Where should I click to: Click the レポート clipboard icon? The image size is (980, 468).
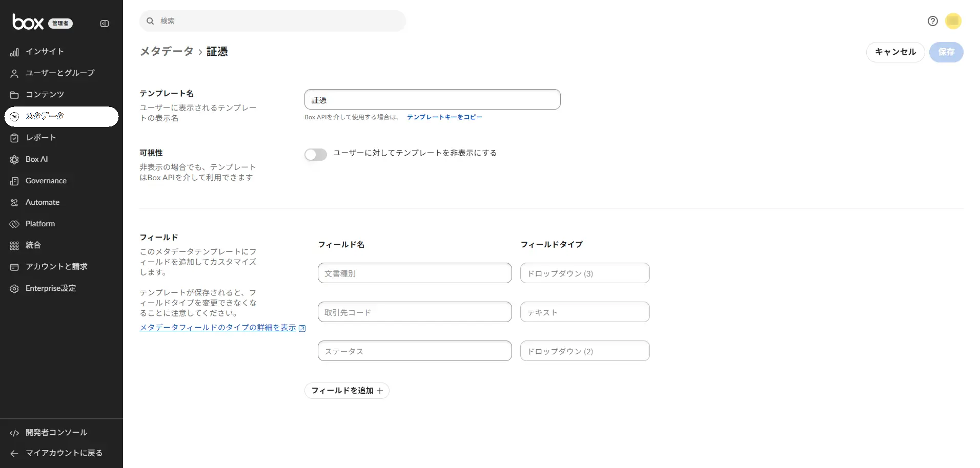point(14,138)
